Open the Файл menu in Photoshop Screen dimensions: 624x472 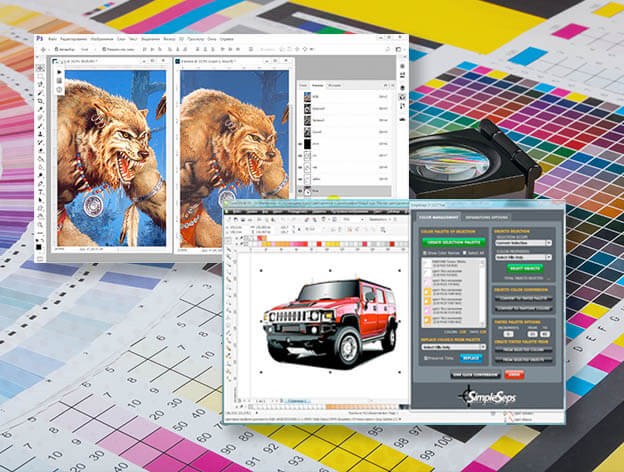click(x=53, y=39)
